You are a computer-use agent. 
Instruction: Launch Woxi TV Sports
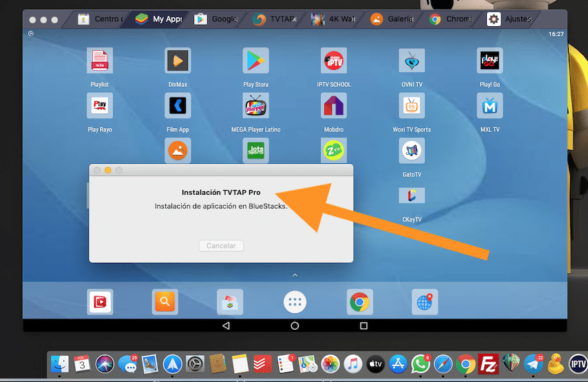click(412, 105)
